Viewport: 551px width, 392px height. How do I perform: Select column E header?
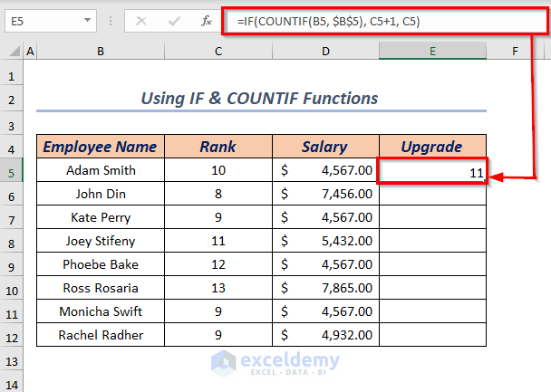click(x=432, y=52)
